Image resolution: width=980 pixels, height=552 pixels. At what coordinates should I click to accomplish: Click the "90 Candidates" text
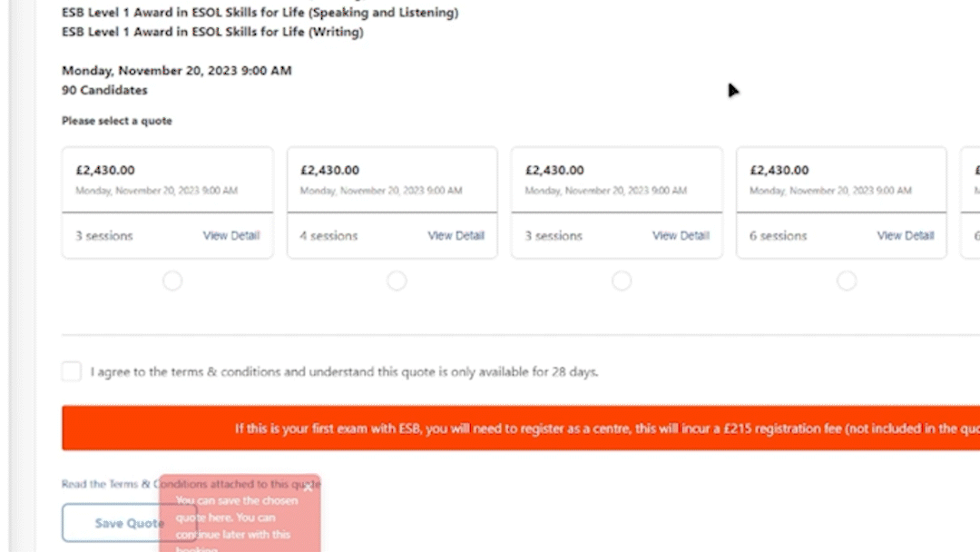(104, 91)
